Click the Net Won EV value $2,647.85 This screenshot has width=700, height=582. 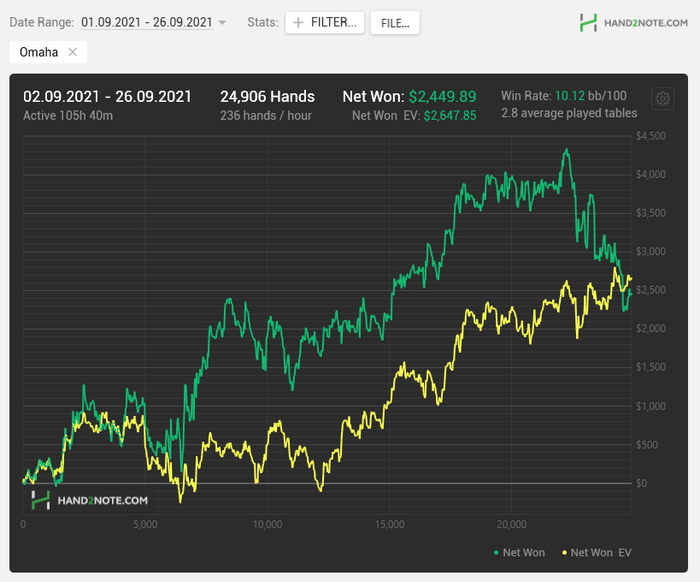(450, 116)
